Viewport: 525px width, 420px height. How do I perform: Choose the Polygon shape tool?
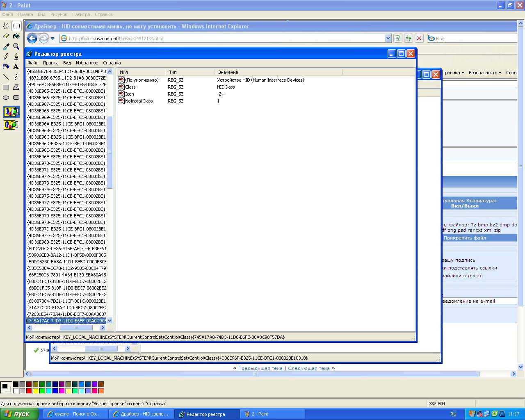[x=16, y=87]
